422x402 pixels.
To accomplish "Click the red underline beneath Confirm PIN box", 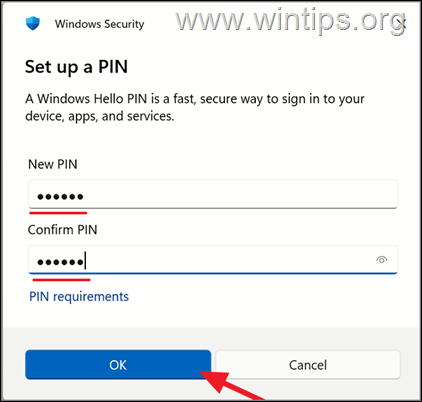I will click(x=62, y=280).
